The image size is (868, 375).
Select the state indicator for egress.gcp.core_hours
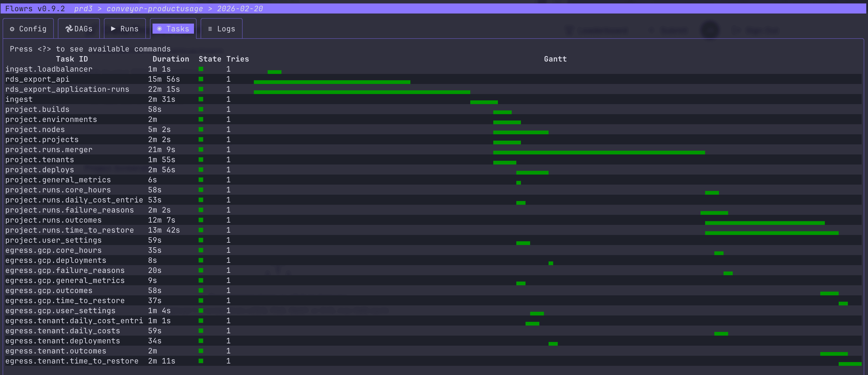point(201,250)
